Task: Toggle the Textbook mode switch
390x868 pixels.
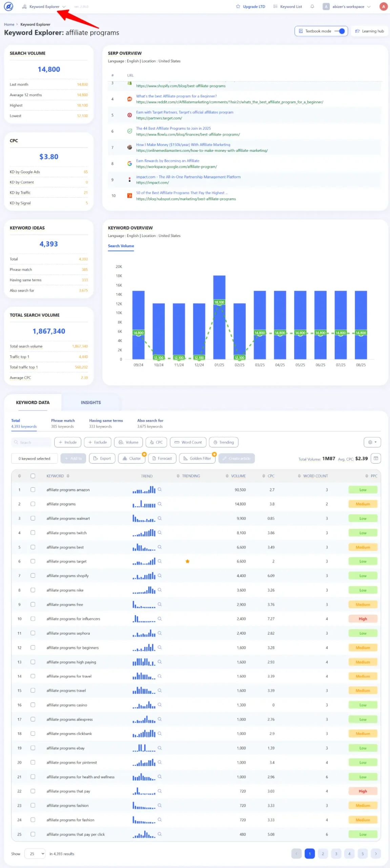Action: point(340,31)
